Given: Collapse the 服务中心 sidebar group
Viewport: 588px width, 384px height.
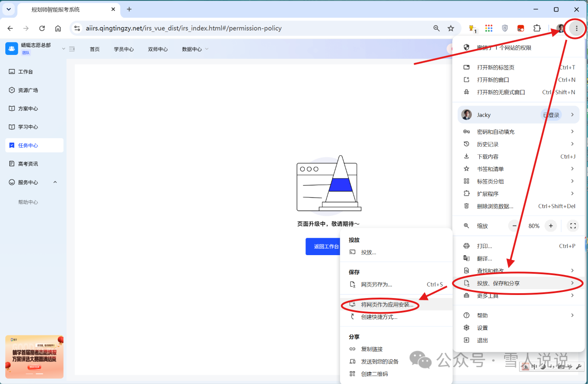Looking at the screenshot, I should click(x=55, y=182).
